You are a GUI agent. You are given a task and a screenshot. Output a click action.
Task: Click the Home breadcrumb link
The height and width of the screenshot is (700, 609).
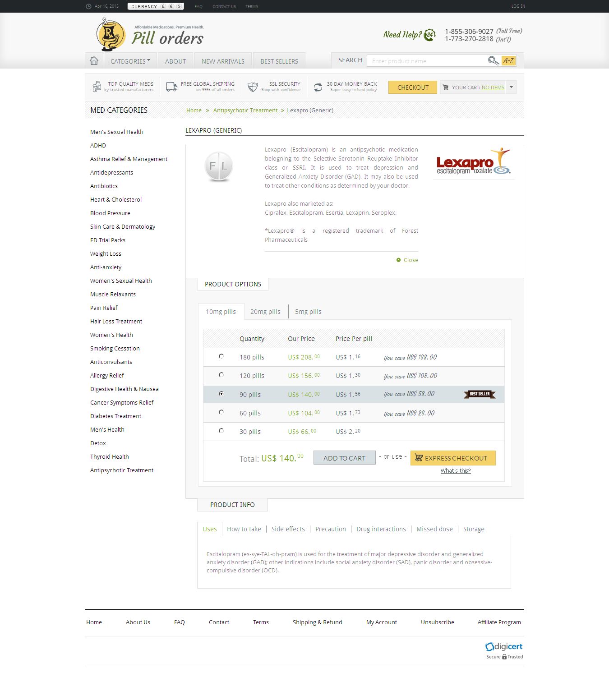pos(194,110)
